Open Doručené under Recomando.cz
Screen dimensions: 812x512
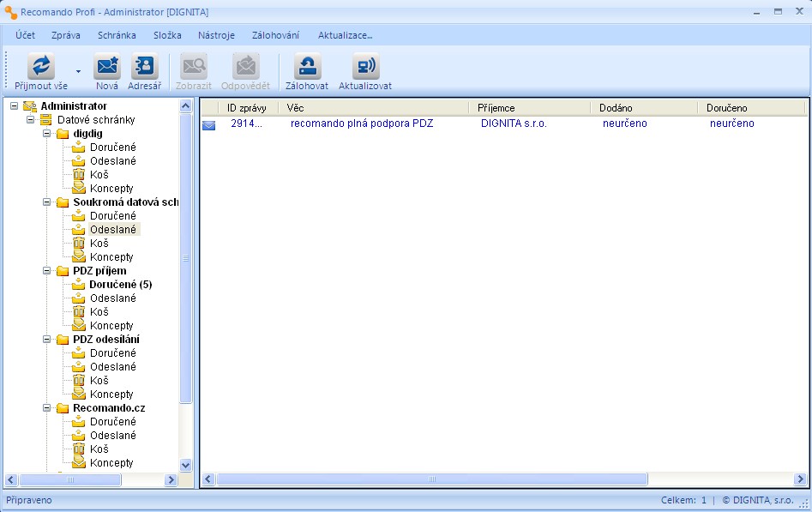[113, 422]
